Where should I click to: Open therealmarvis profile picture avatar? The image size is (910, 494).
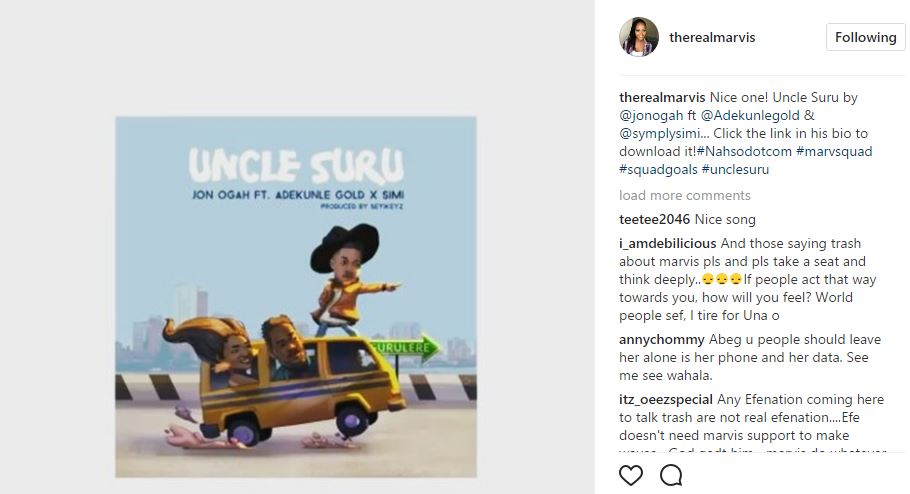point(639,37)
